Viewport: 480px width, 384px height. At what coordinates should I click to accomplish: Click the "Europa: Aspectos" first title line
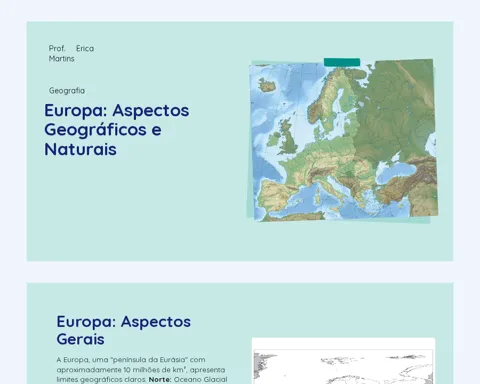click(117, 110)
